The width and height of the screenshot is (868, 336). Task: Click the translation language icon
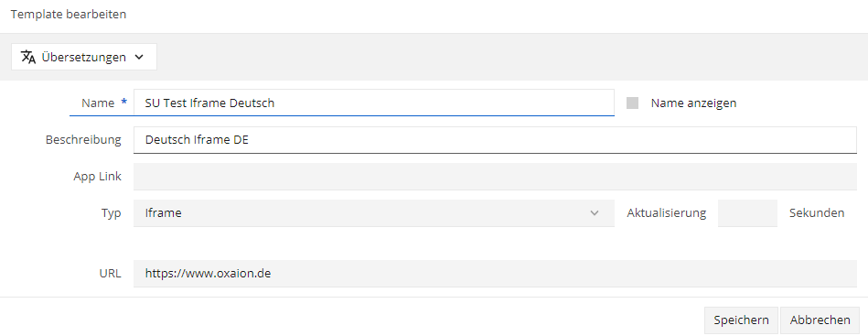[28, 57]
